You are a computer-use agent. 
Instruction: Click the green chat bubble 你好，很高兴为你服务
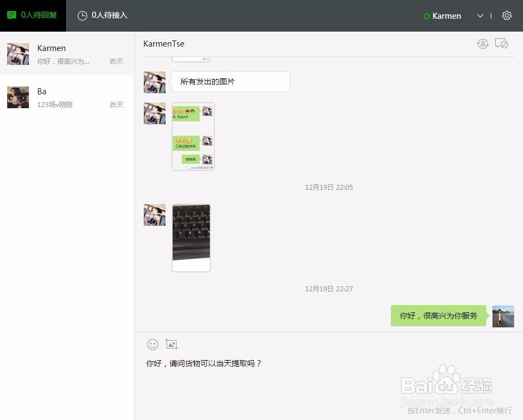[x=439, y=315]
